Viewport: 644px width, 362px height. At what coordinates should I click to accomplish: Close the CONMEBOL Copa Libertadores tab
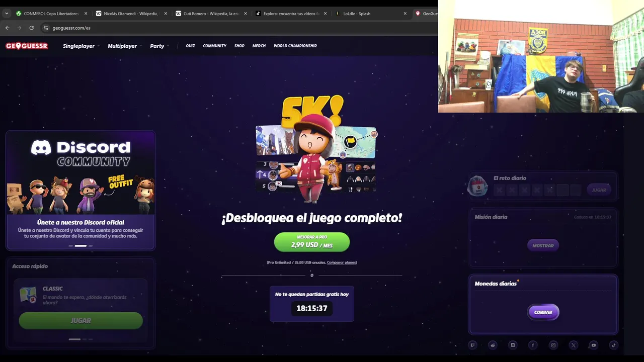point(86,14)
